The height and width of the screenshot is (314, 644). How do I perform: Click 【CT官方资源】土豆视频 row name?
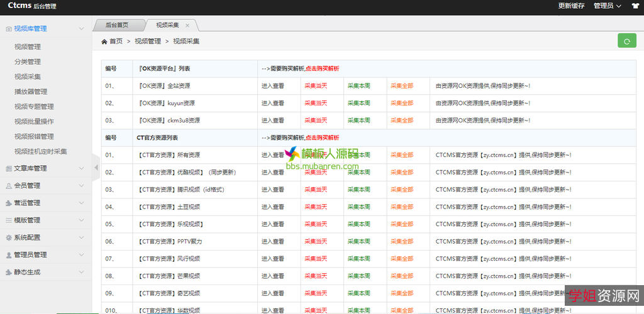[169, 207]
